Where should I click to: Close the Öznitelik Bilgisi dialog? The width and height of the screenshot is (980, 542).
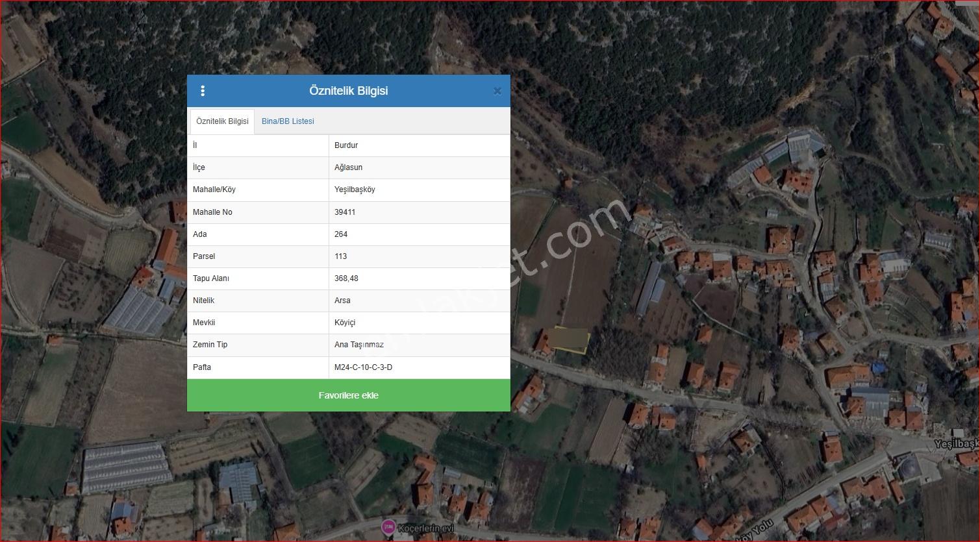pyautogui.click(x=497, y=91)
